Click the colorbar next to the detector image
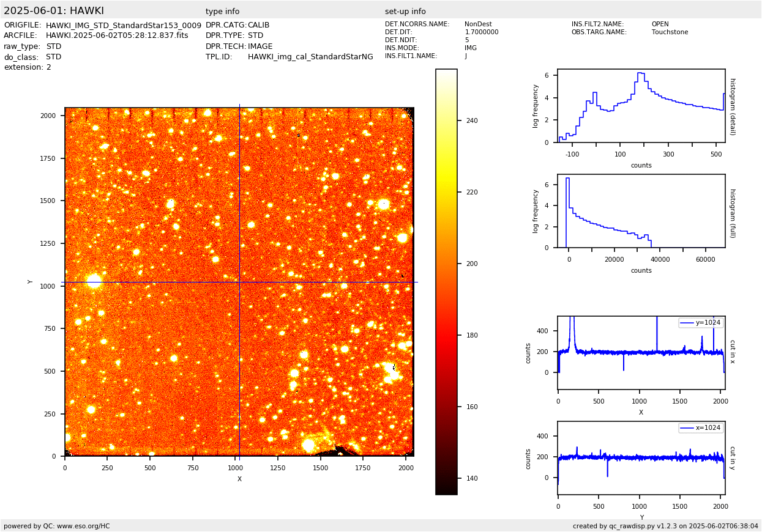The height and width of the screenshot is (532, 762). [x=446, y=281]
